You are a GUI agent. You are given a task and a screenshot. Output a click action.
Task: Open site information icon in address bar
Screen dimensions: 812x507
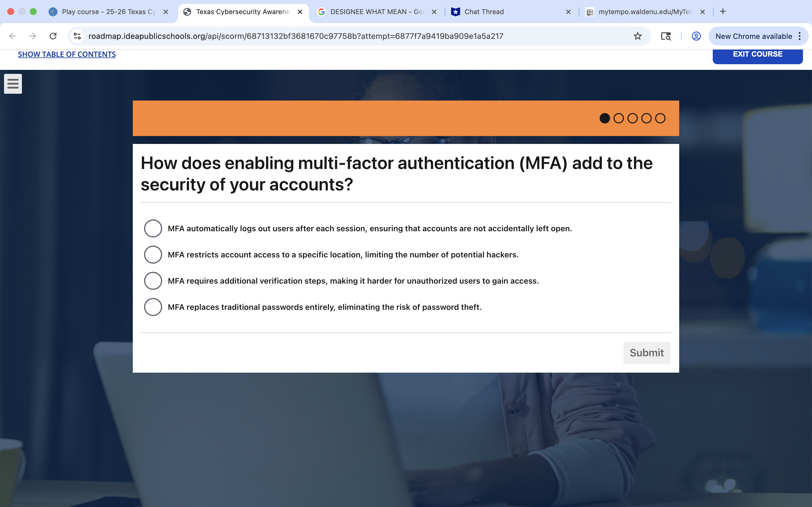77,36
